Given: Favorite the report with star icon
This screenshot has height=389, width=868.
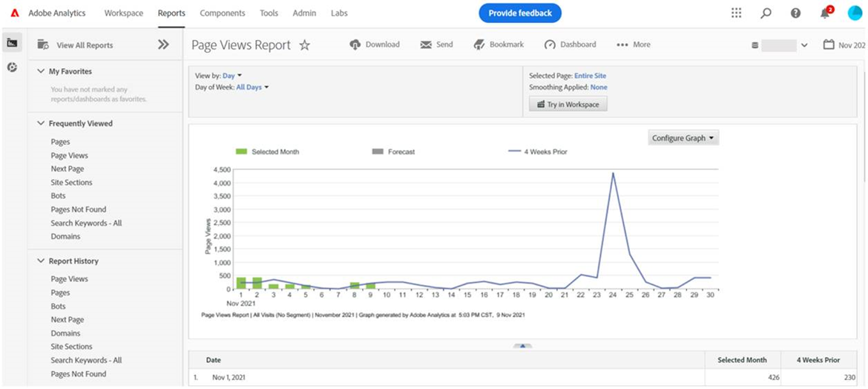Looking at the screenshot, I should 304,45.
